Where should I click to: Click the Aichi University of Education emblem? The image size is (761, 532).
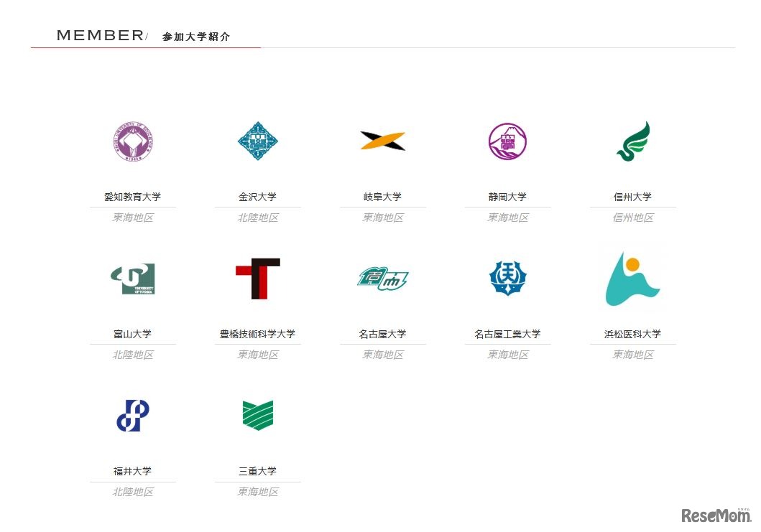click(x=133, y=142)
